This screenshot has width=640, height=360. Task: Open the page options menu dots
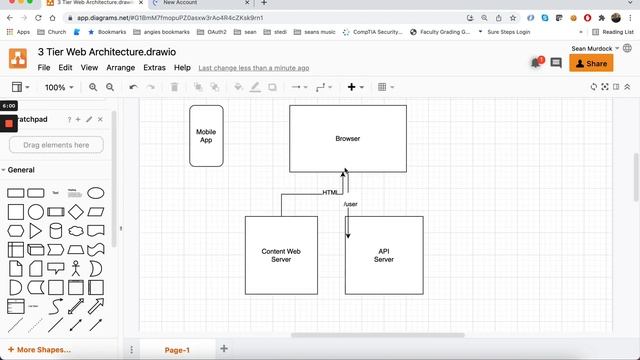(x=131, y=350)
